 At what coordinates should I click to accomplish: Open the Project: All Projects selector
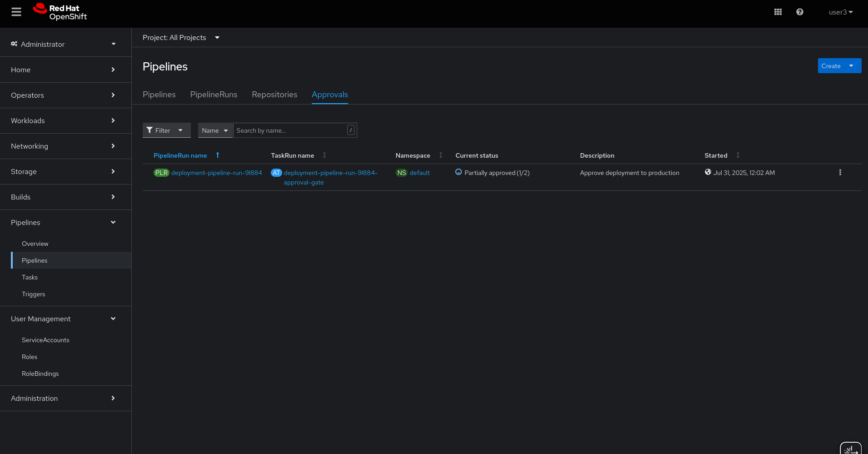click(x=181, y=38)
